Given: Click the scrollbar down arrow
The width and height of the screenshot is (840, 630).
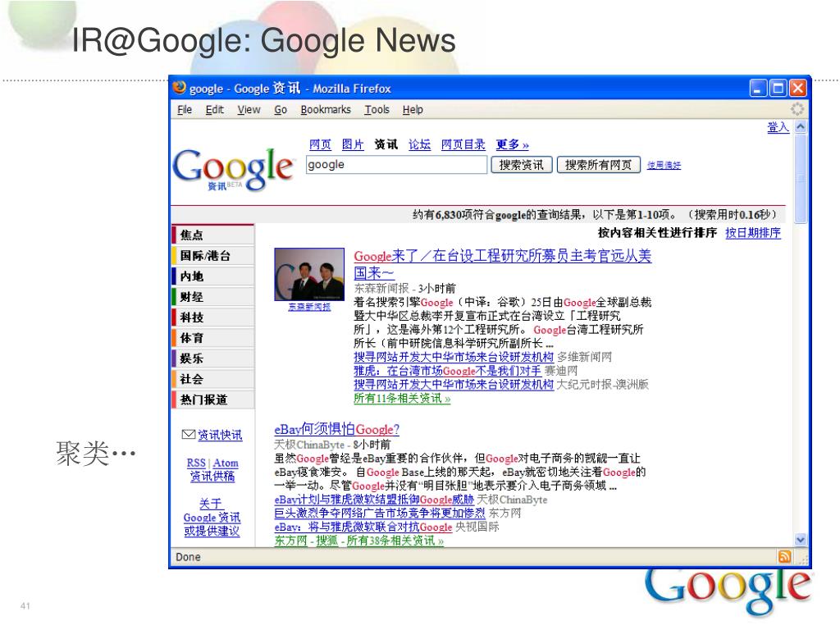Looking at the screenshot, I should tap(801, 540).
